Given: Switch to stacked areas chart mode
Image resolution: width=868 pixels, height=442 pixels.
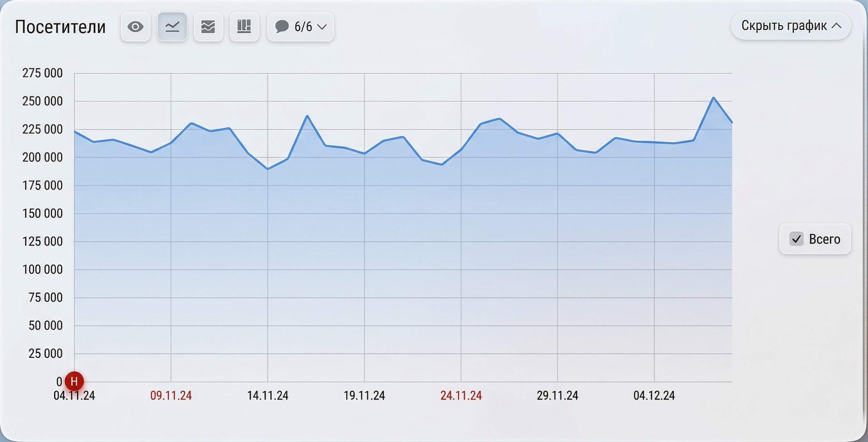Looking at the screenshot, I should (x=208, y=27).
